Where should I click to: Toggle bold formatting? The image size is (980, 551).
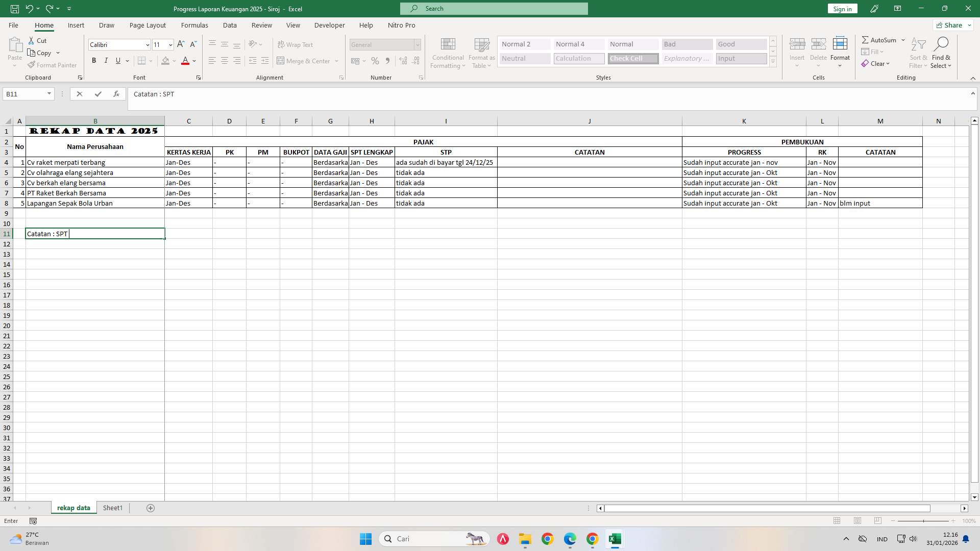click(93, 60)
